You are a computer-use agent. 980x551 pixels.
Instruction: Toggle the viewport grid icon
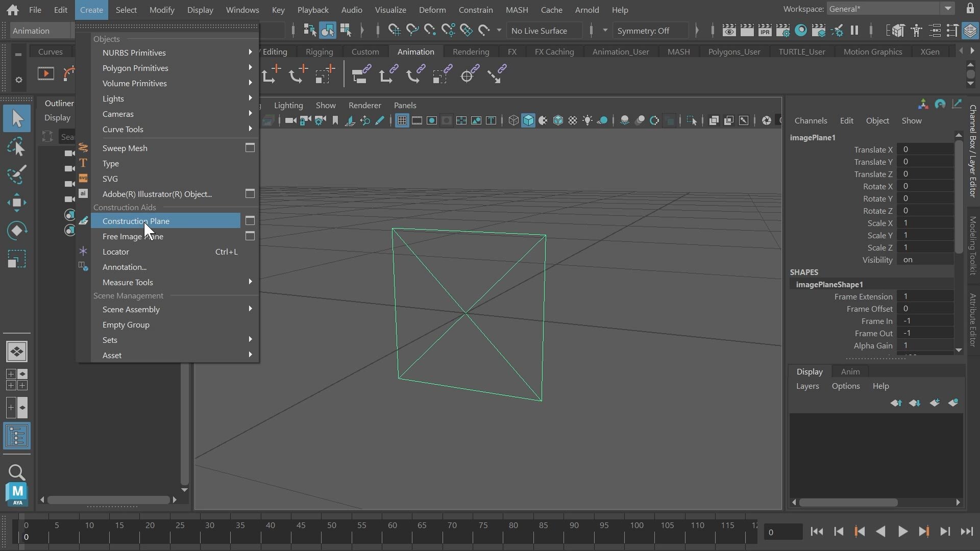tap(402, 121)
